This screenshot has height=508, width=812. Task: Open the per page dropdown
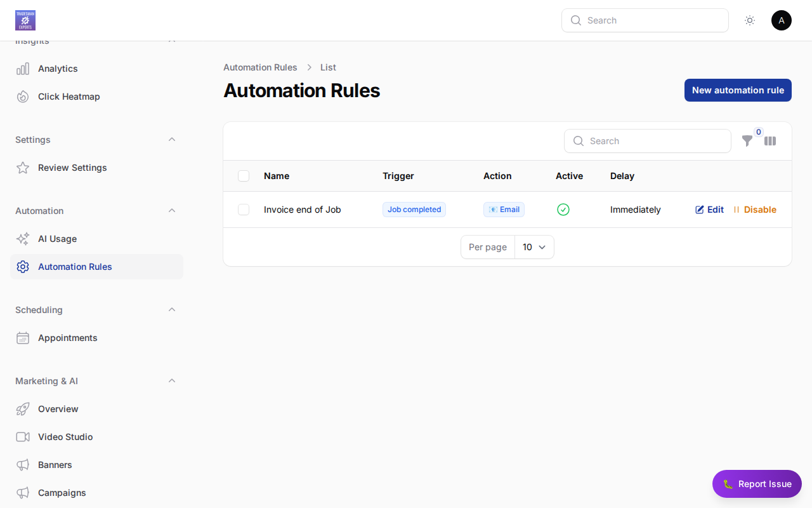(534, 247)
